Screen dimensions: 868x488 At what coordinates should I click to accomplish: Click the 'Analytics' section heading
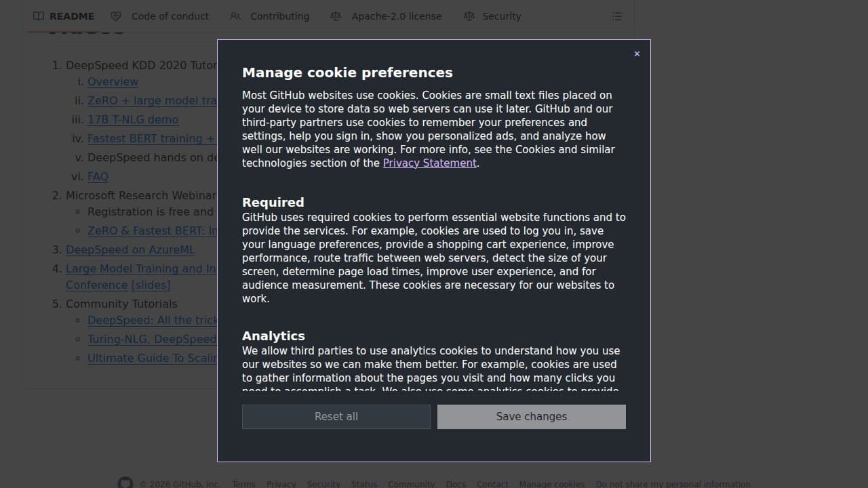273,336
